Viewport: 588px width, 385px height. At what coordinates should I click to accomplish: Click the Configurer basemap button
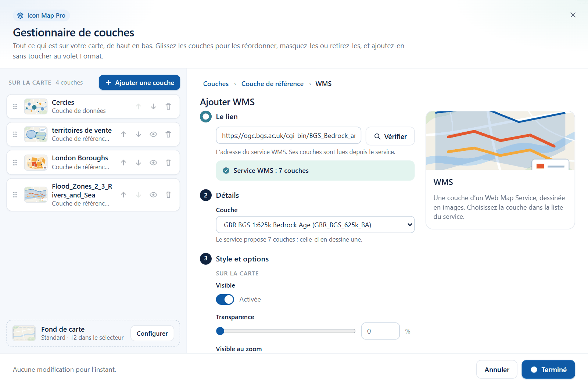coord(152,333)
